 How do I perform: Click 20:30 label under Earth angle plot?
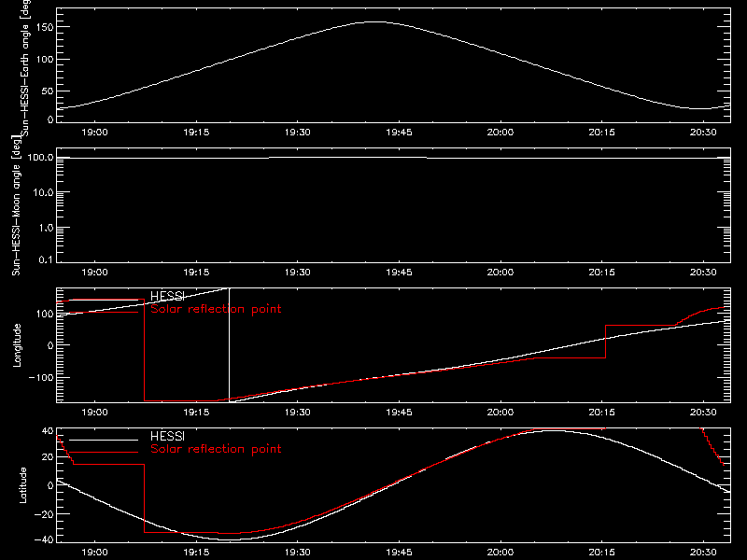[x=703, y=133]
